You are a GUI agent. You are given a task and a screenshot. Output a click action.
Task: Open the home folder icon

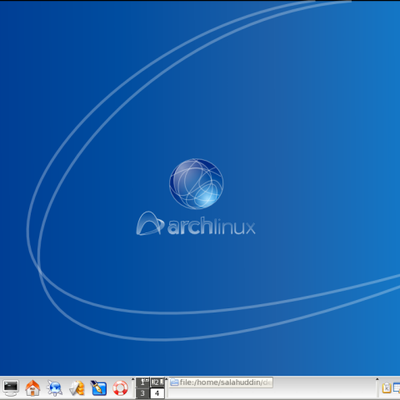(x=32, y=388)
